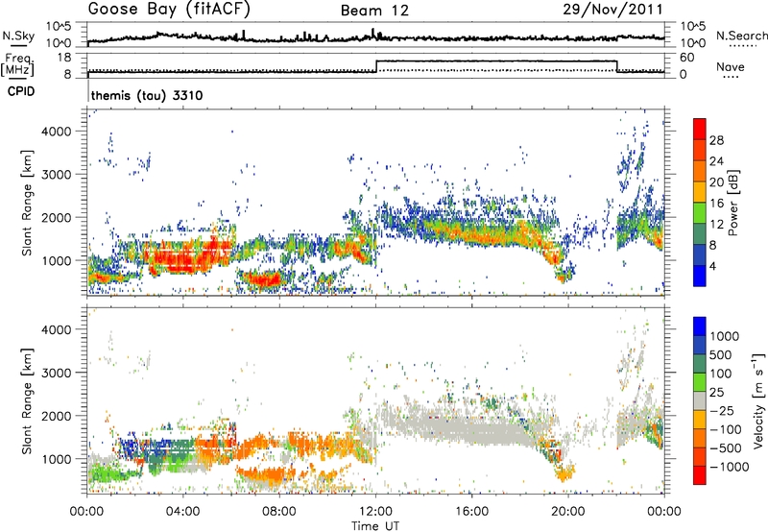The image size is (768, 532).
Task: Click the dark blue Power segment between 4 and 8
Action: click(x=700, y=254)
